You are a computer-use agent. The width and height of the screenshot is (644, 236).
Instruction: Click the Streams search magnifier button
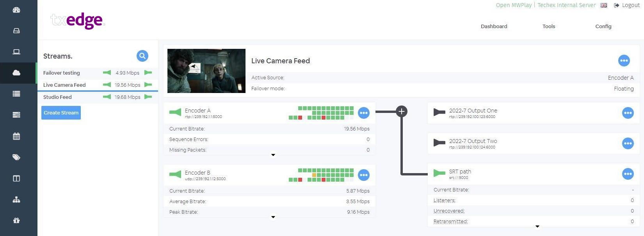click(x=142, y=56)
